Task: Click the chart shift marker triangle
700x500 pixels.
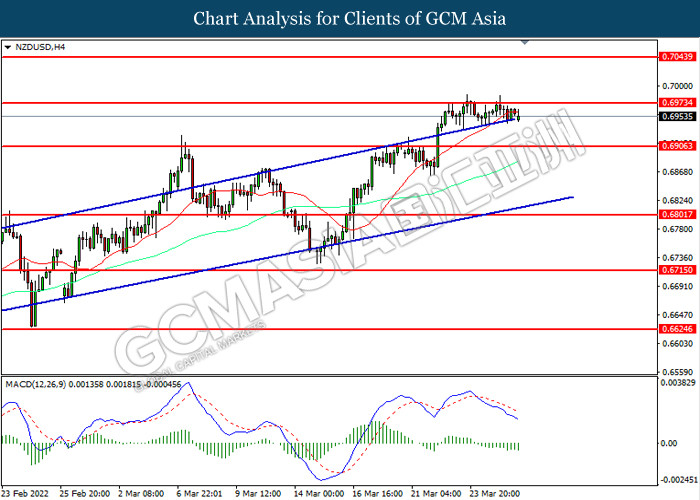Action: (x=525, y=42)
